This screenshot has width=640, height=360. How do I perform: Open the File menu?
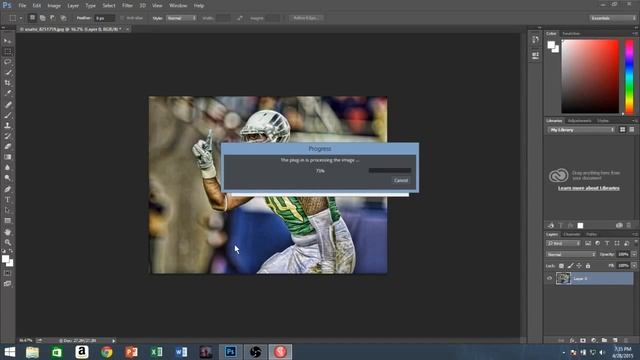pos(22,6)
